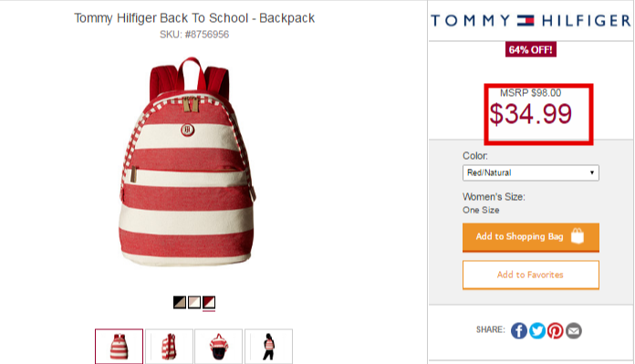Share product on Facebook icon
Viewport: 635px width, 364px height.
point(519,331)
